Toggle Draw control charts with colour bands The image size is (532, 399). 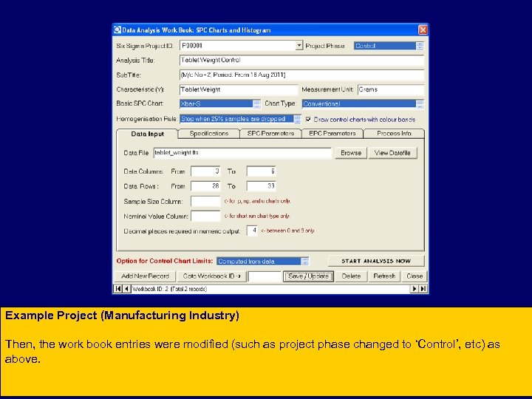click(x=308, y=120)
